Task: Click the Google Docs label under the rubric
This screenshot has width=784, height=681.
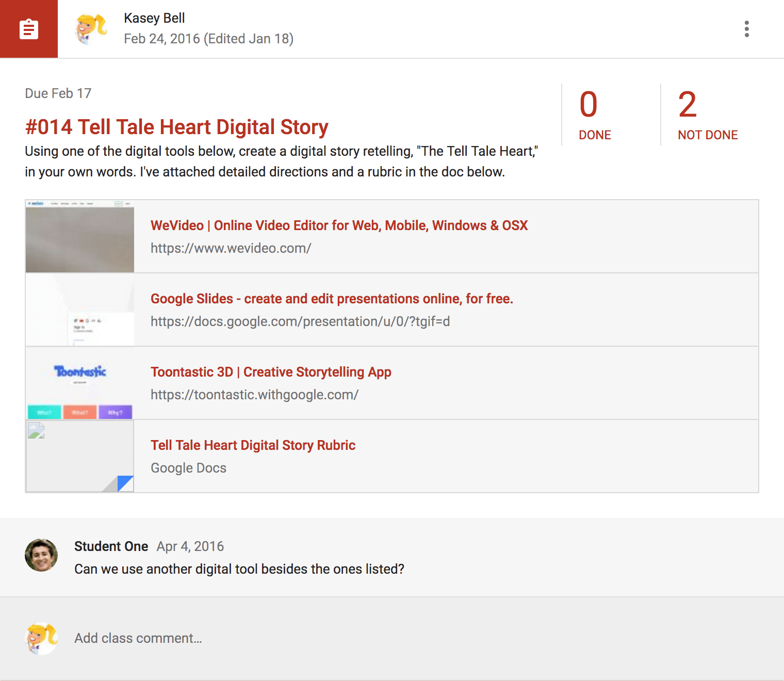Action: [188, 468]
